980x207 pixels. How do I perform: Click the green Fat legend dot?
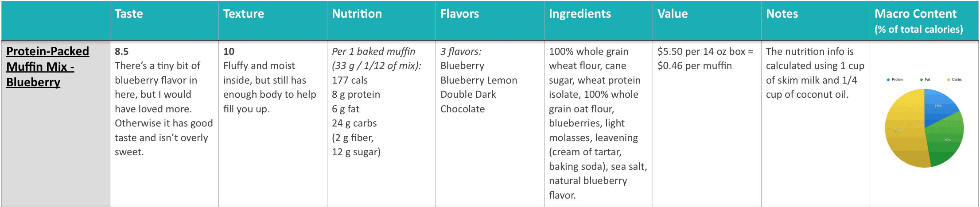(x=922, y=80)
